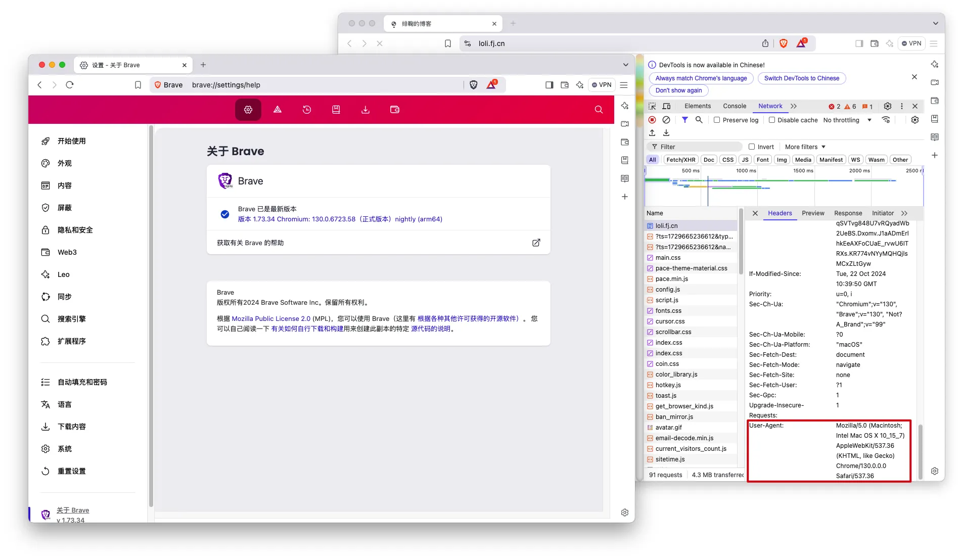The width and height of the screenshot is (962, 560).
Task: Open the No throttling dropdown
Action: 847,120
